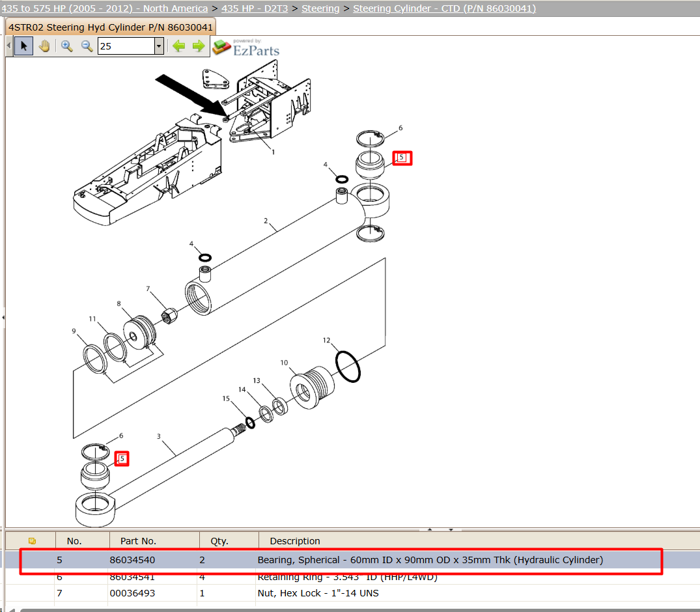Image resolution: width=700 pixels, height=612 pixels.
Task: Select the Retaining Ring description cell
Action: (348, 577)
